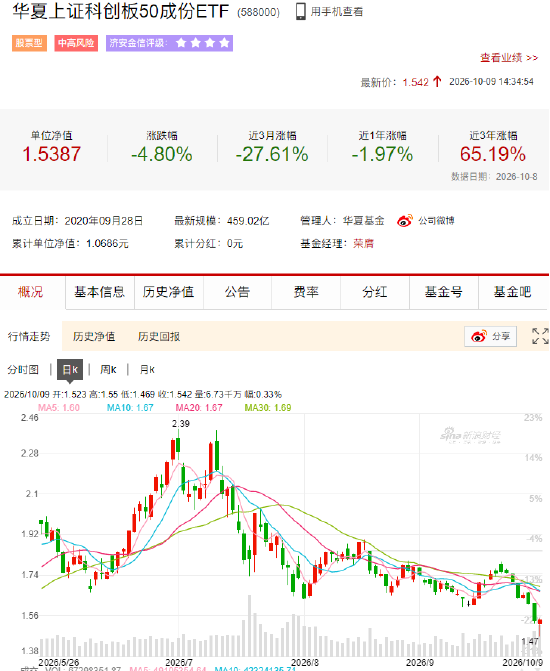550x671 pixels.
Task: Open 基本信息 tab
Action: 100,292
